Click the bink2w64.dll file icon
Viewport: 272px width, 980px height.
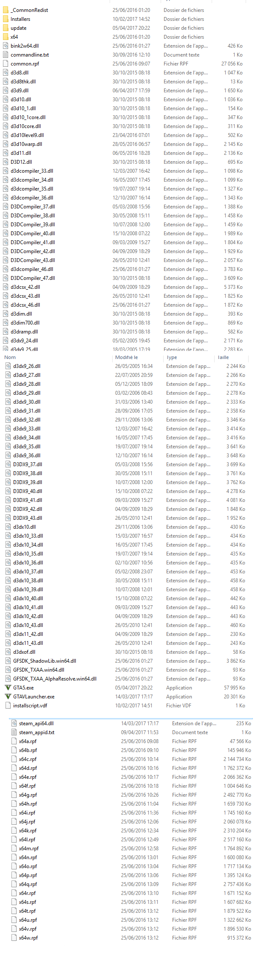(6, 46)
